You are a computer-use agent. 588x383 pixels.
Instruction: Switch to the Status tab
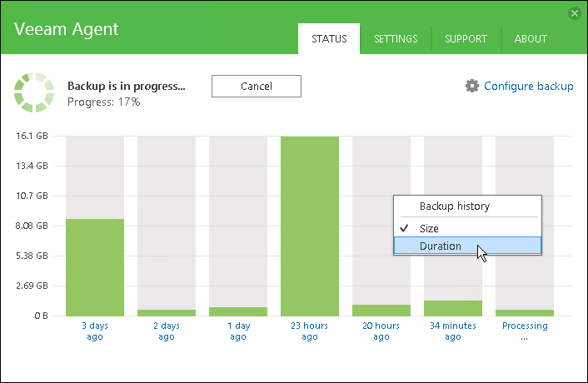tap(329, 38)
